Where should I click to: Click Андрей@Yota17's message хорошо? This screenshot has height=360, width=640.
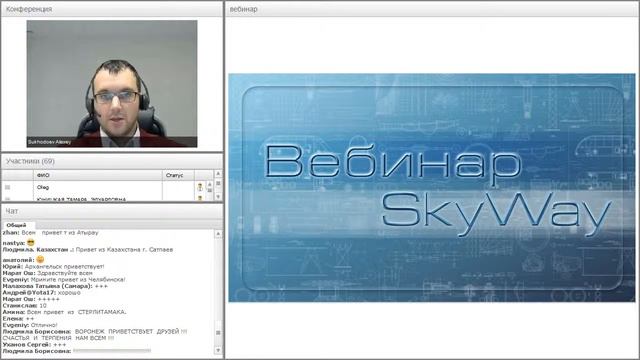[42, 293]
